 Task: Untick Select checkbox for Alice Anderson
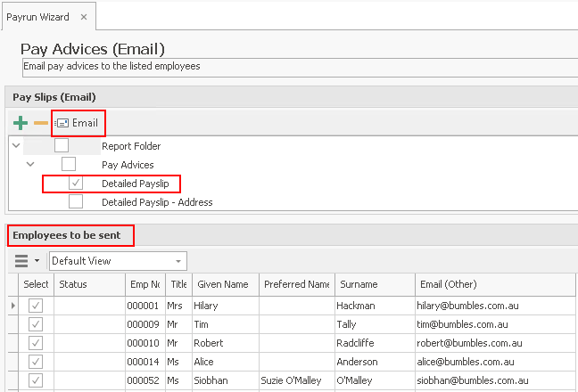tap(36, 362)
